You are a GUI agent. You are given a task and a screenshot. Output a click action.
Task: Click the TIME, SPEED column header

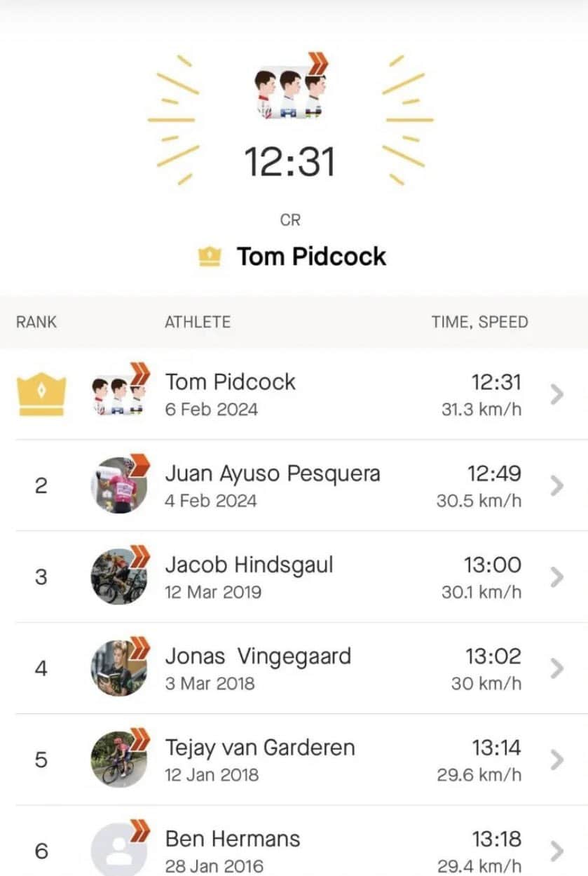[x=479, y=322]
